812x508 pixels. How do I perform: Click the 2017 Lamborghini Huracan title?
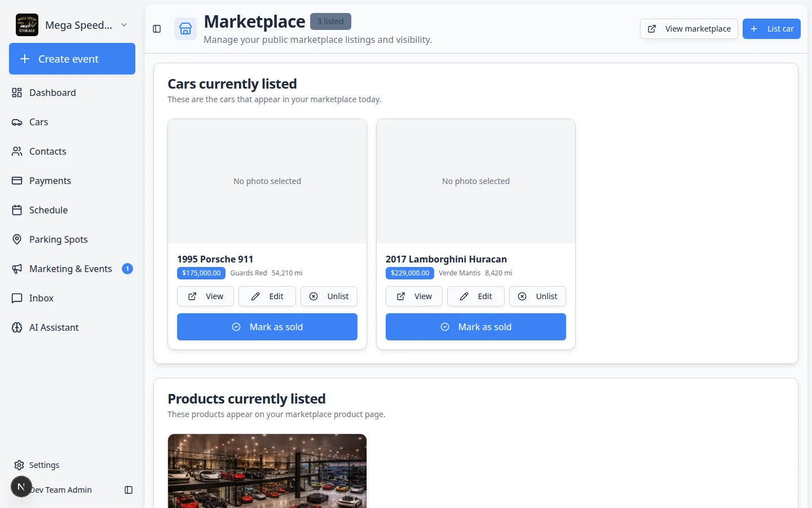(x=446, y=259)
